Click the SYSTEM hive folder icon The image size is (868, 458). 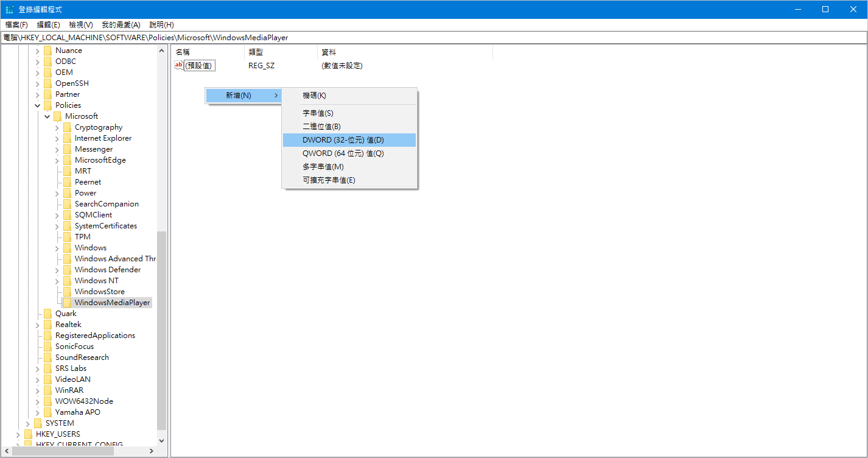point(38,423)
